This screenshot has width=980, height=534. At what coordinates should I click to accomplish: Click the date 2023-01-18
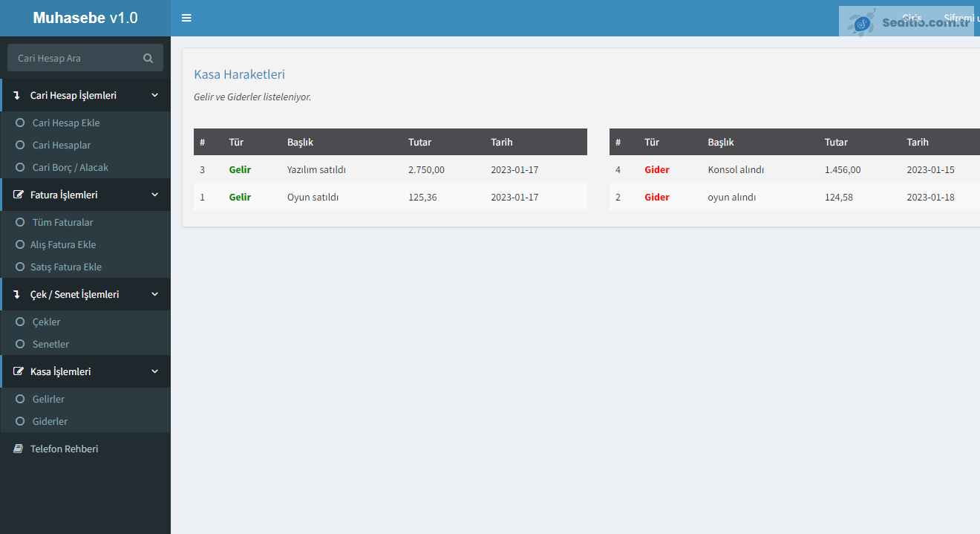click(x=930, y=197)
